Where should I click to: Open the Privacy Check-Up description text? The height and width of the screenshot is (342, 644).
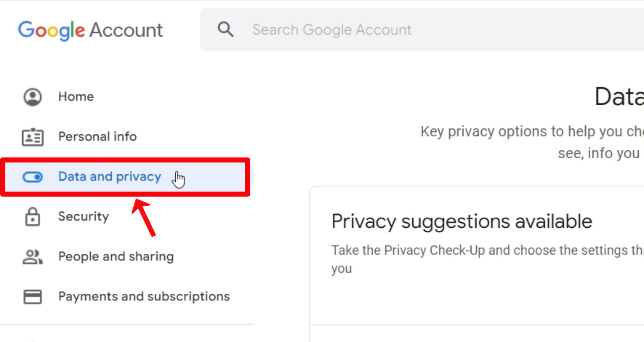(x=487, y=259)
